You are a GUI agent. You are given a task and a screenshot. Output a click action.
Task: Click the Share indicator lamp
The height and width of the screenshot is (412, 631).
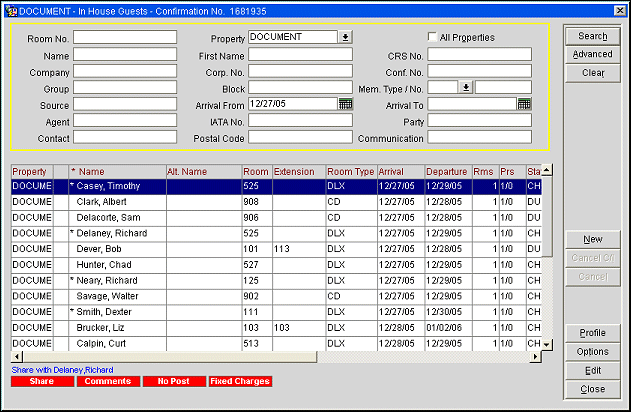42,381
